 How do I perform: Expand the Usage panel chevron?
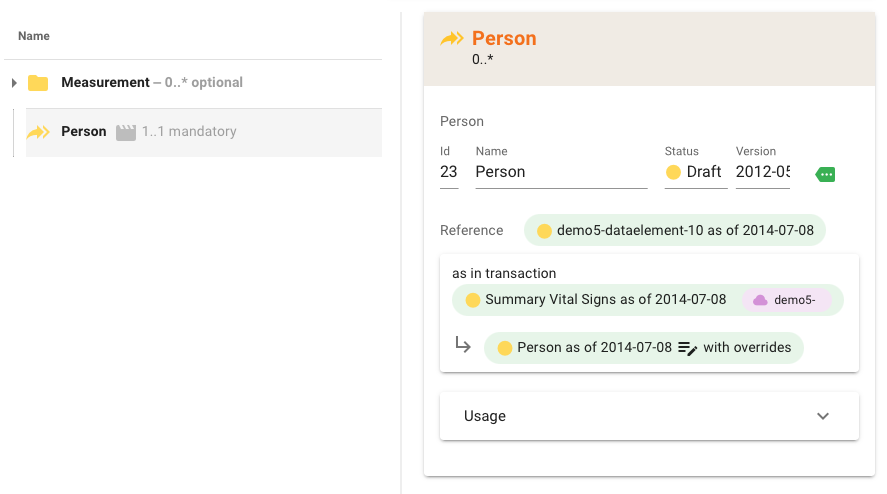point(823,416)
